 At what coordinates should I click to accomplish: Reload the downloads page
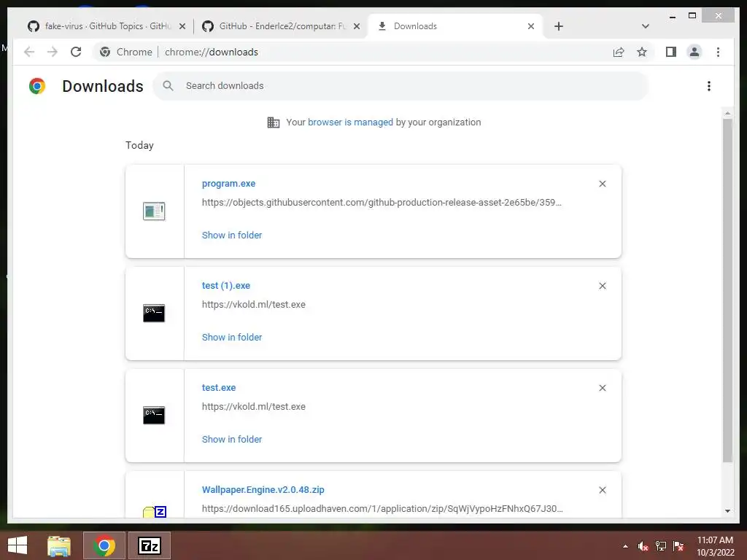(76, 52)
